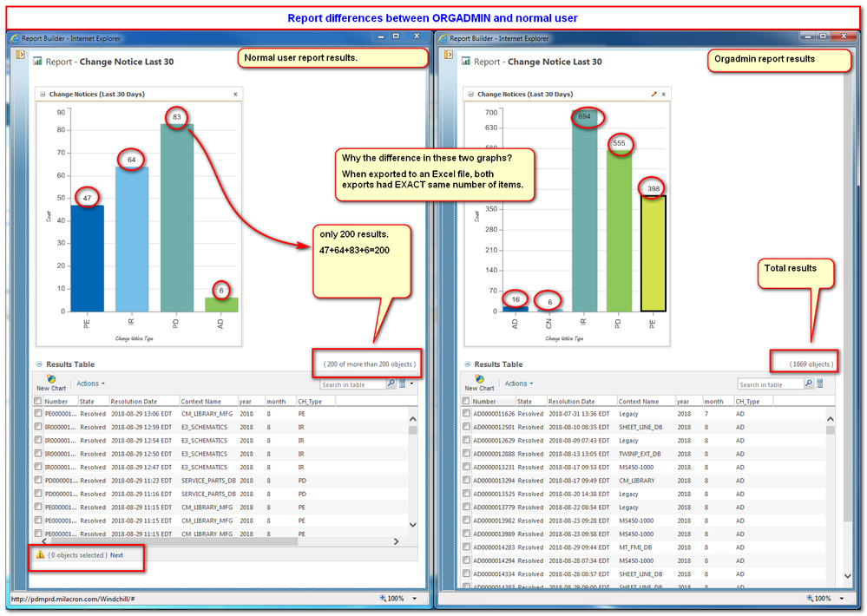The width and height of the screenshot is (867, 616).
Task: Open Actions dropdown in right Results Table
Action: pos(519,383)
